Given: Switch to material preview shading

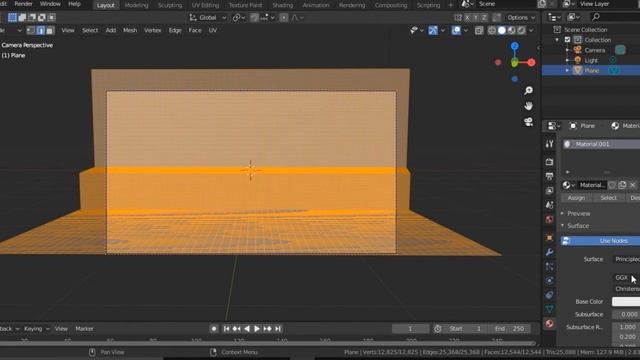Looking at the screenshot, I should pyautogui.click(x=511, y=30).
